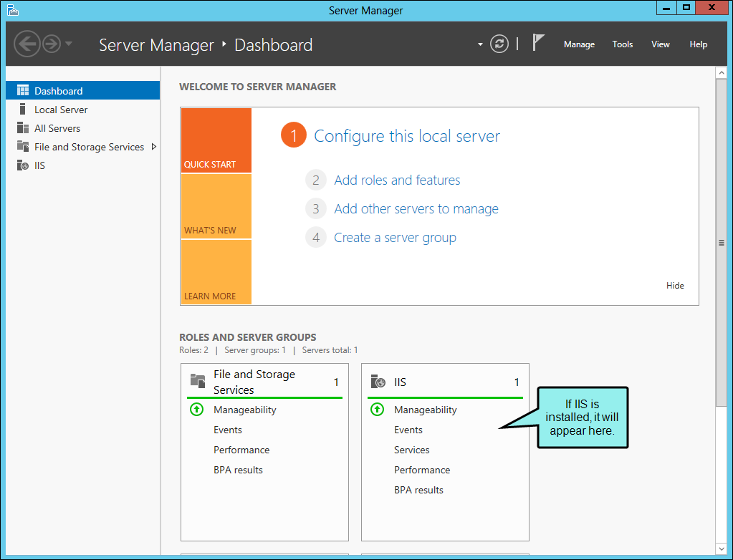
Task: Click the All Servers icon
Action: 23,127
